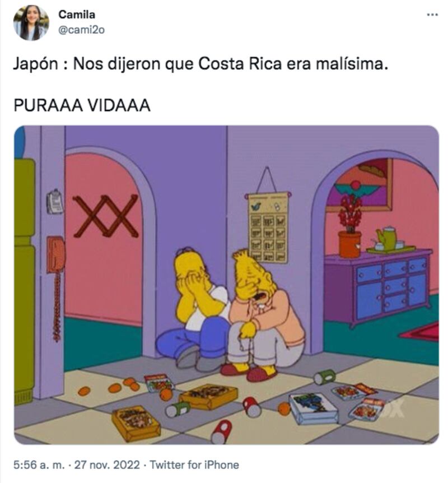Click the orange wall telephone
The height and width of the screenshot is (483, 448).
click(56, 254)
